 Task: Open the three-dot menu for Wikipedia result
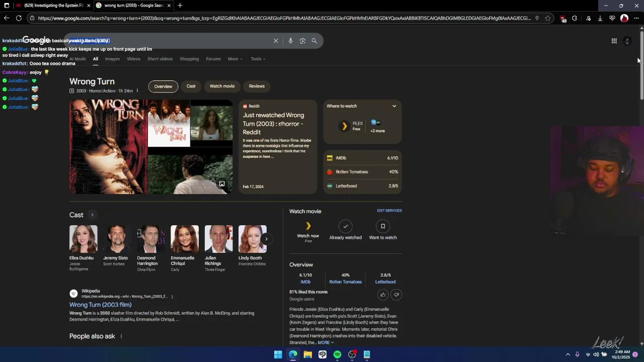[172, 297]
